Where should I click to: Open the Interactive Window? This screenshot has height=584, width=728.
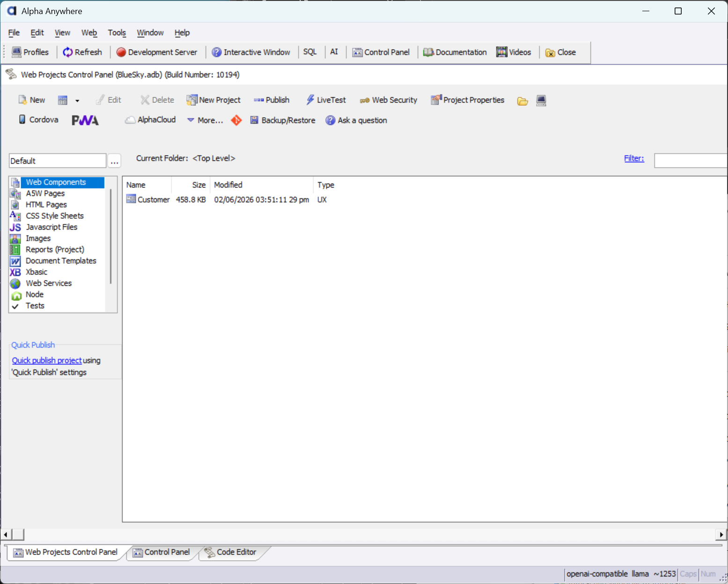coord(251,52)
